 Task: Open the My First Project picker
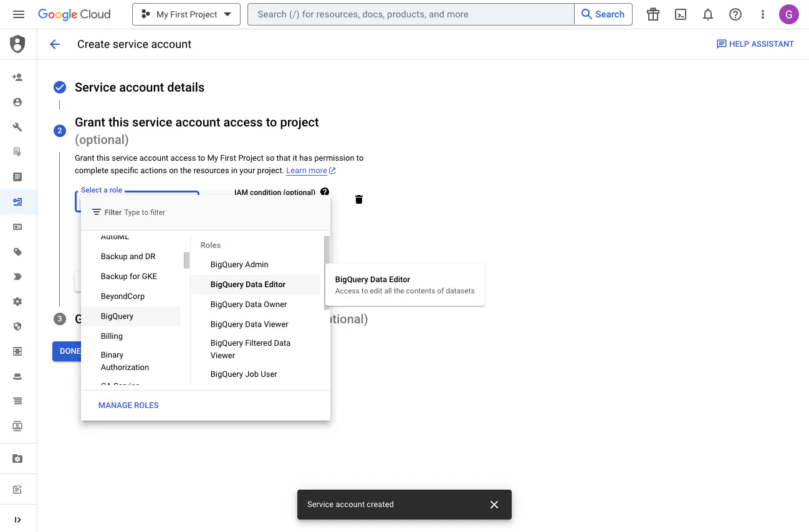(x=185, y=14)
